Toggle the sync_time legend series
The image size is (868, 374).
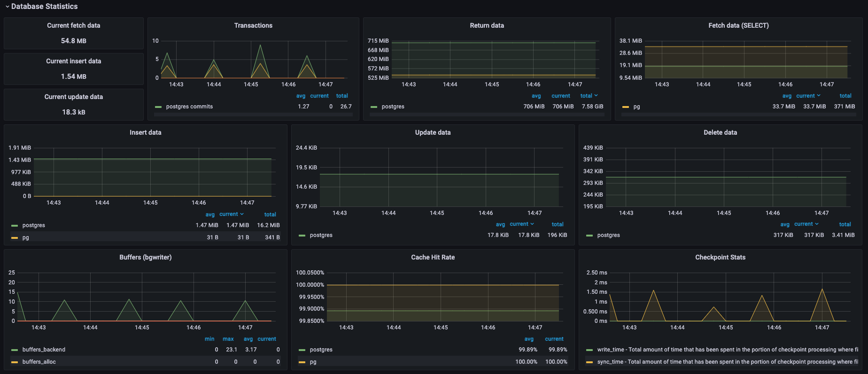point(727,362)
